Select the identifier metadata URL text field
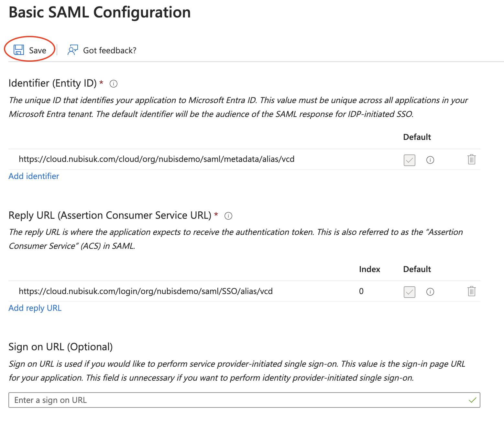 pyautogui.click(x=157, y=159)
